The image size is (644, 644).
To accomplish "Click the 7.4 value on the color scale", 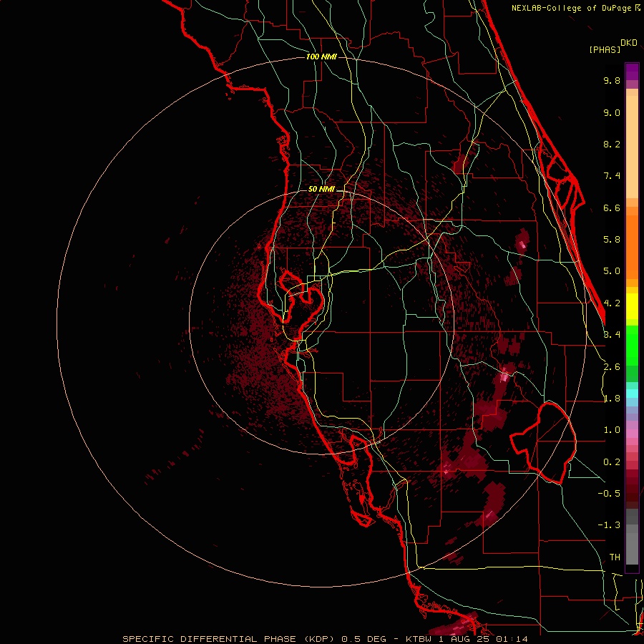I will 612,176.
